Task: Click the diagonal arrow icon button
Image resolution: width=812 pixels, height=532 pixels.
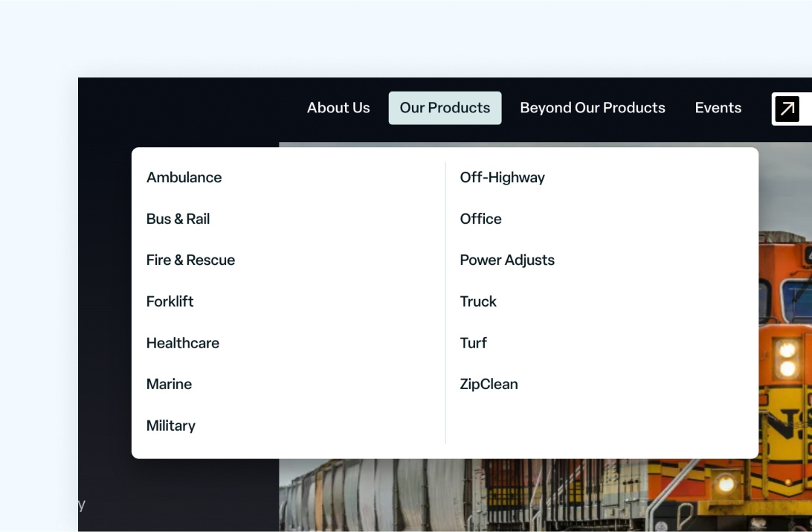Action: coord(787,109)
